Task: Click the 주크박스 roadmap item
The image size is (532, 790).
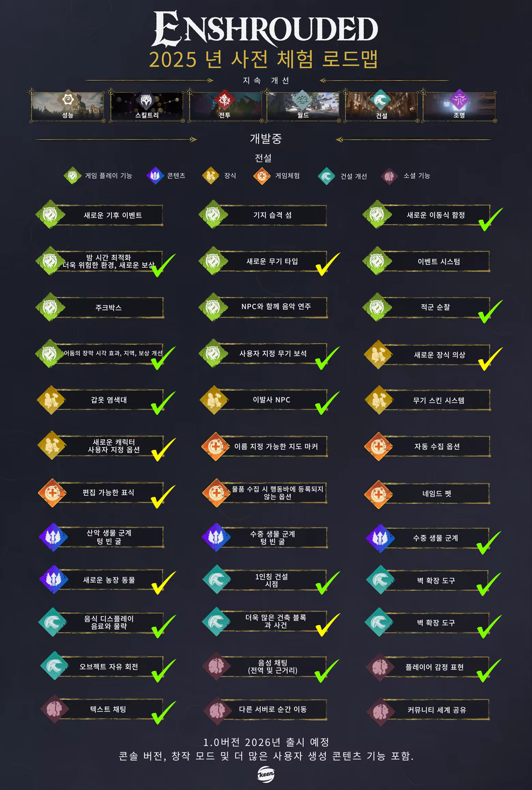Action: coord(108,307)
